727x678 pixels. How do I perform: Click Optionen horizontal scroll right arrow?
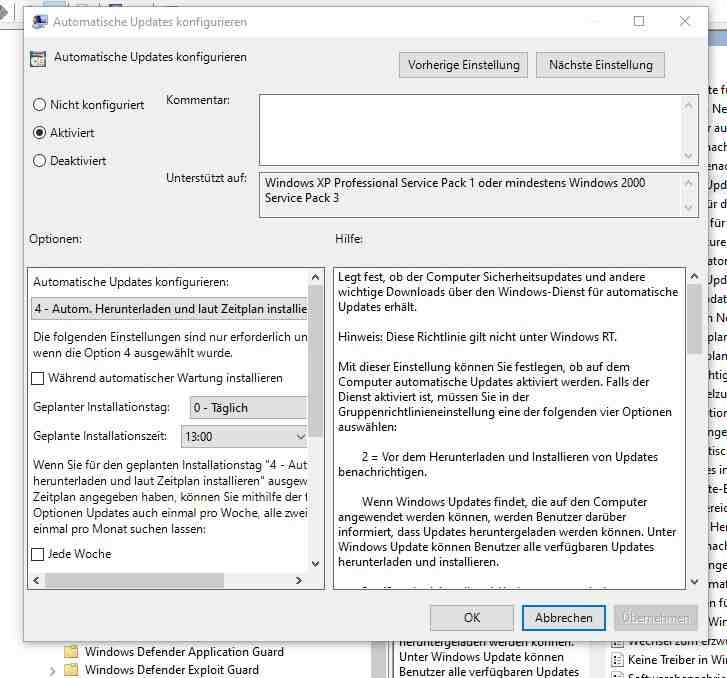(x=299, y=580)
